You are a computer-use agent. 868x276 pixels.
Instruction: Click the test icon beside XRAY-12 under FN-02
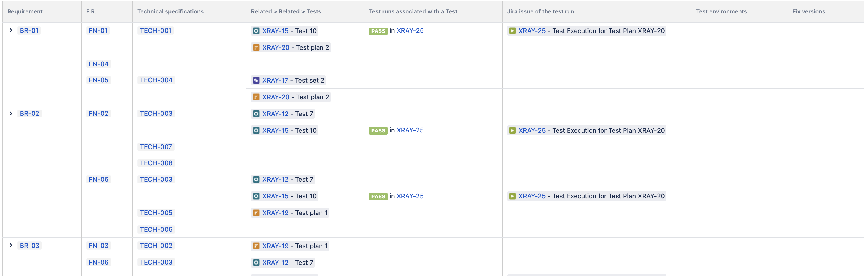(x=256, y=114)
